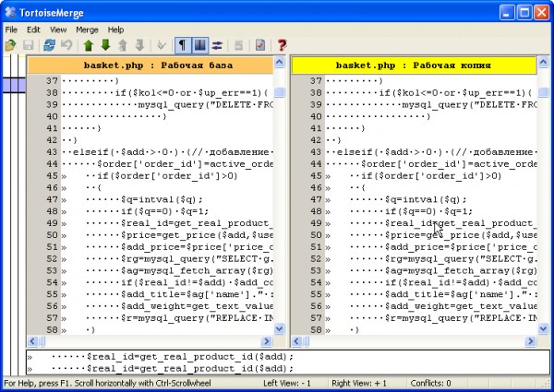This screenshot has width=554, height=392.
Task: Open the Edit menu
Action: coord(34,30)
